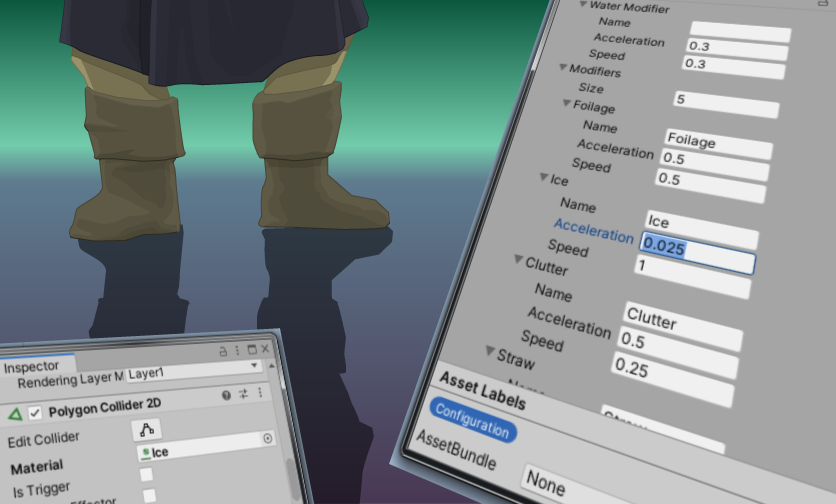Enable the Is Trigger checkbox

coord(147,475)
